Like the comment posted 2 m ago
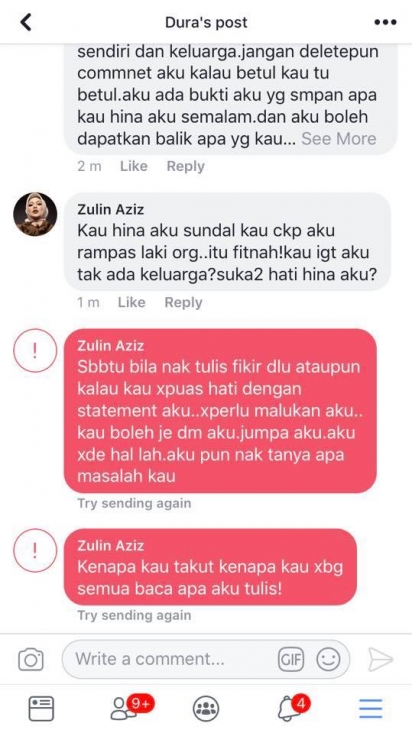 click(133, 166)
